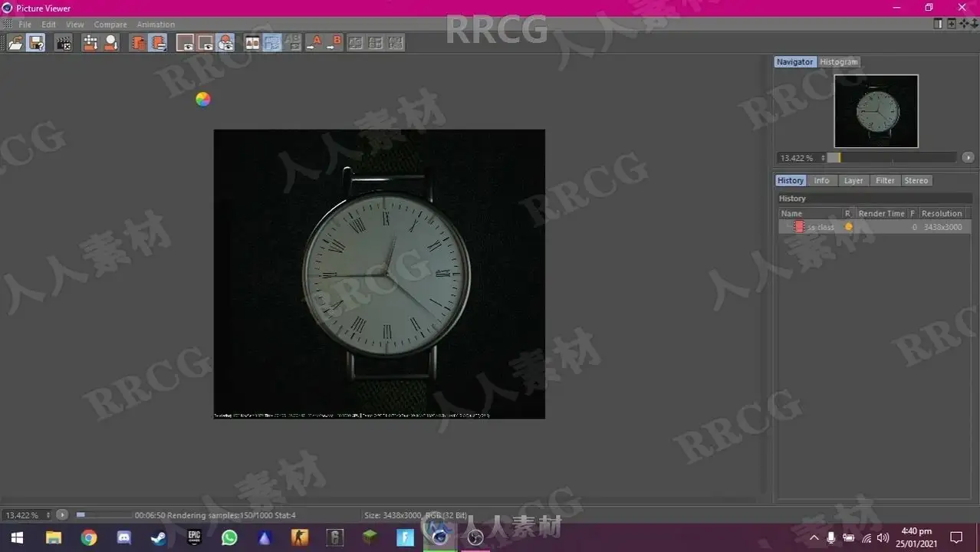
Task: Click the navigator watch thumbnail
Action: [876, 111]
